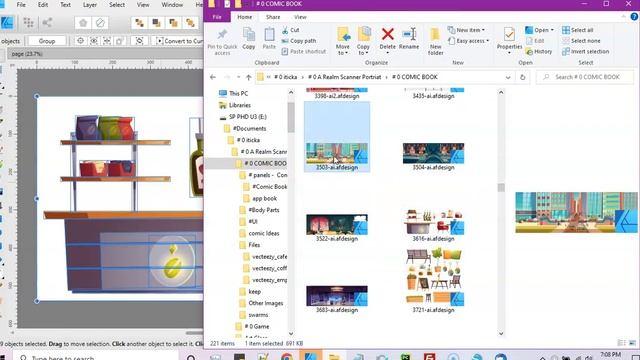The width and height of the screenshot is (640, 360).
Task: Select Other Images folder in tree
Action: pos(265,303)
